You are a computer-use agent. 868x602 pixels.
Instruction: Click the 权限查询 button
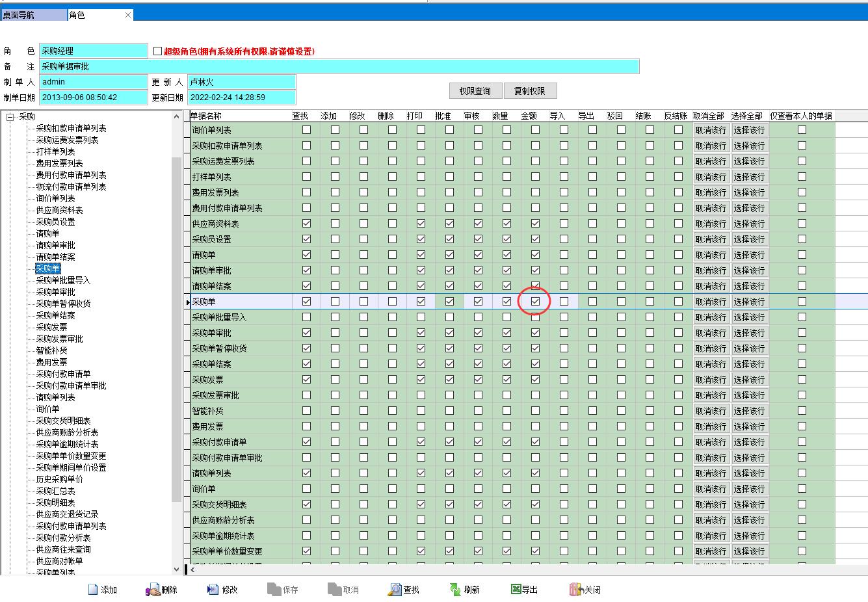click(x=475, y=91)
